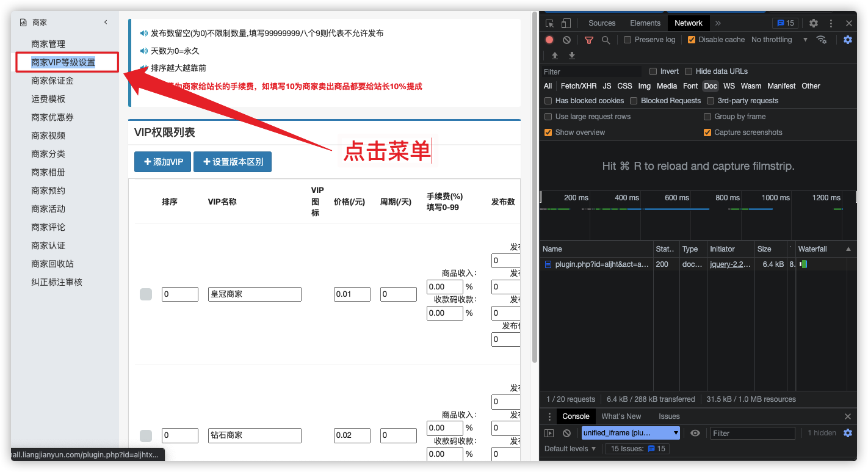Toggle the console sidebar icon

click(x=549, y=433)
